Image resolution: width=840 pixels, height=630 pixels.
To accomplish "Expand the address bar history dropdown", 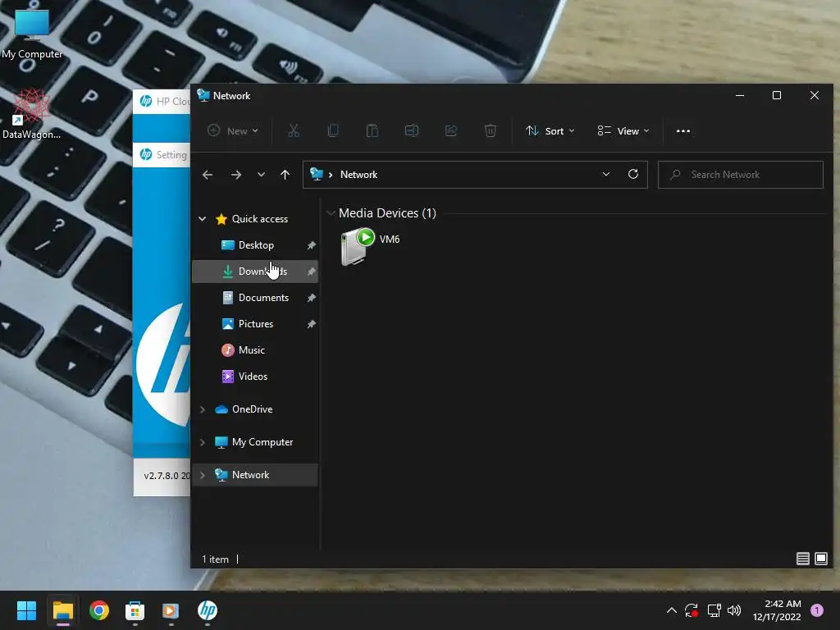I will 606,175.
